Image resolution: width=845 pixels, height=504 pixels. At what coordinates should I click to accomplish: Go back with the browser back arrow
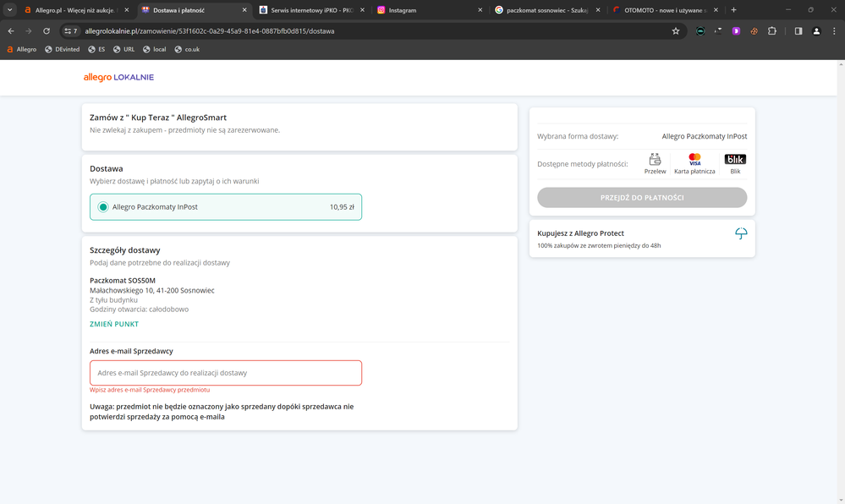pos(11,31)
